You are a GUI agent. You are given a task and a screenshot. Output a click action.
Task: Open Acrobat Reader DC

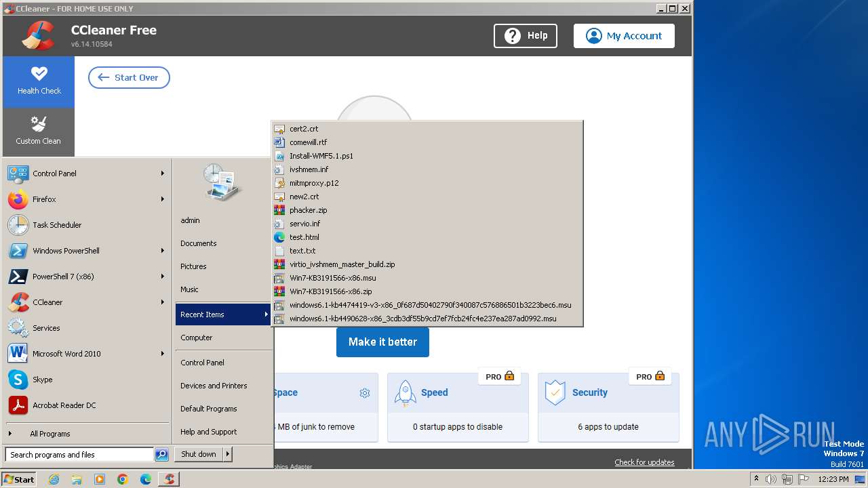click(87, 405)
